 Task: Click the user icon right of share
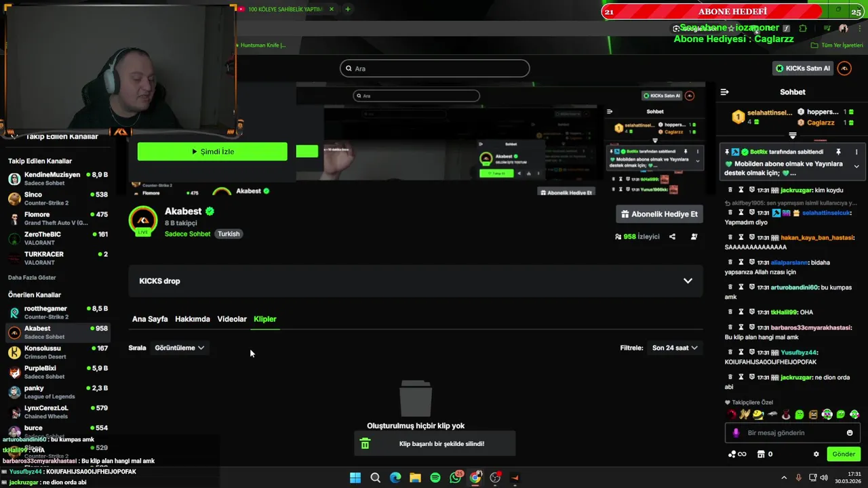click(694, 237)
